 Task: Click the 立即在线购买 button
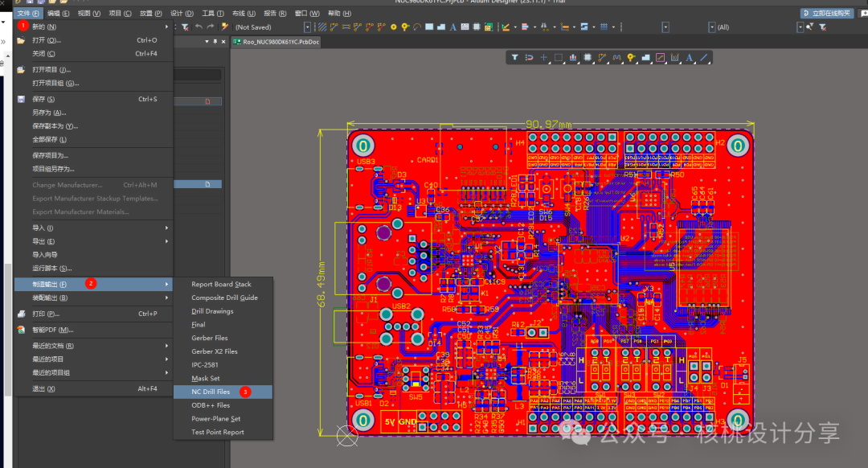pyautogui.click(x=827, y=14)
